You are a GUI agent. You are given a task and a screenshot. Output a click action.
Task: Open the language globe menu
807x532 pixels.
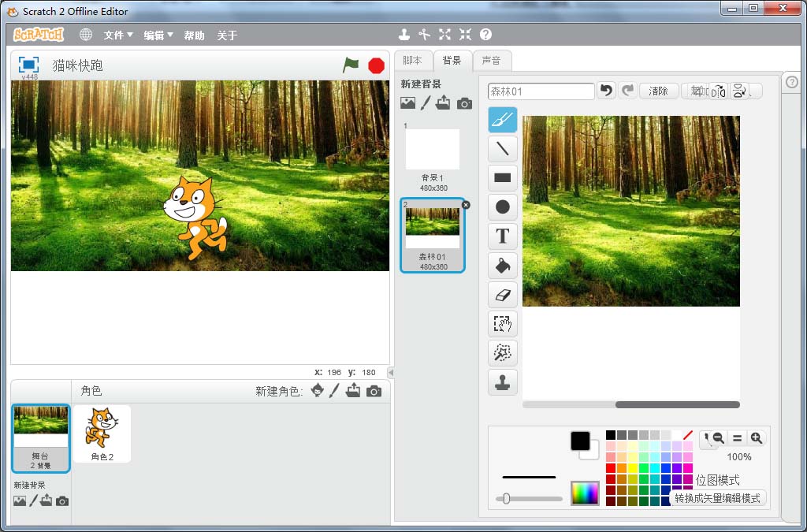coord(86,35)
